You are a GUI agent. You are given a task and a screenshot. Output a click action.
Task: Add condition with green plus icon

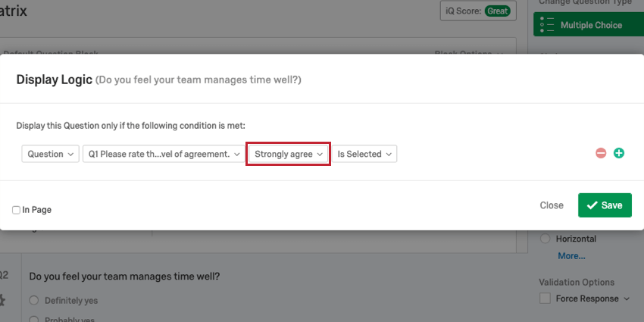[x=618, y=153]
